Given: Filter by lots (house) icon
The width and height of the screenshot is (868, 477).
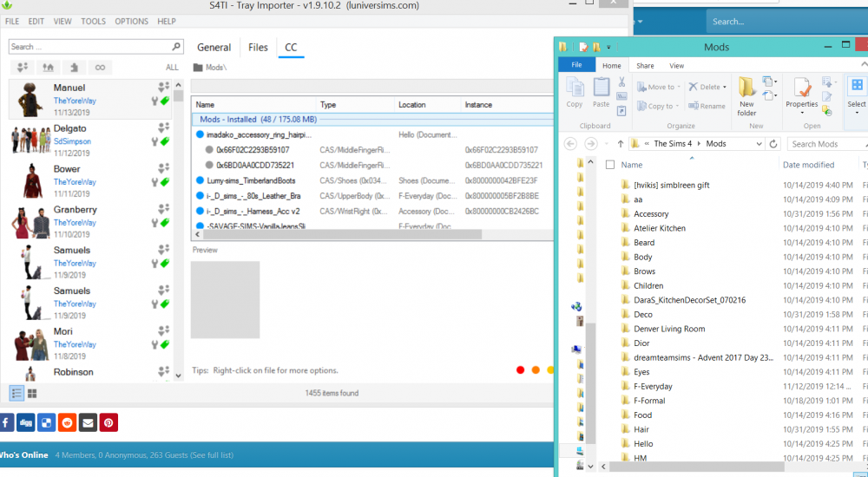Looking at the screenshot, I should point(48,68).
